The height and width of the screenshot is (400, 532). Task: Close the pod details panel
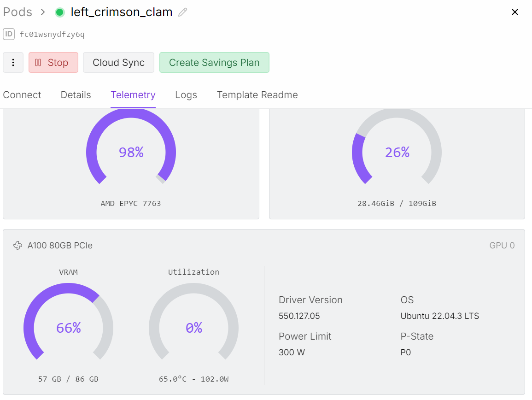point(515,12)
